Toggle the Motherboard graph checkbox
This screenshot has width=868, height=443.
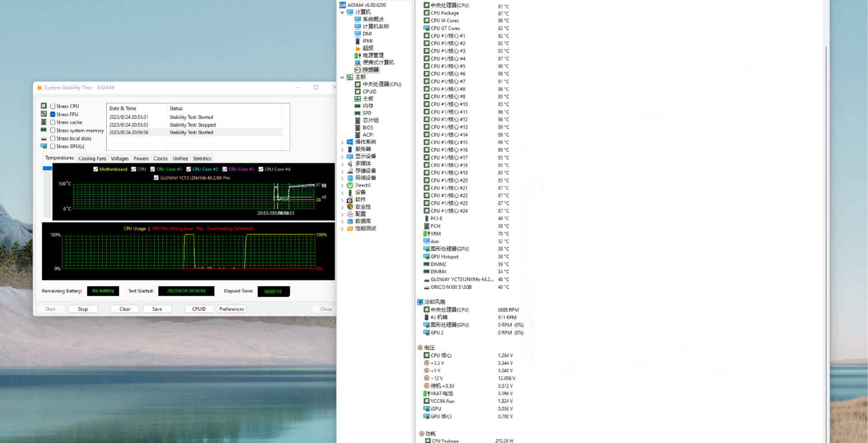click(x=96, y=169)
